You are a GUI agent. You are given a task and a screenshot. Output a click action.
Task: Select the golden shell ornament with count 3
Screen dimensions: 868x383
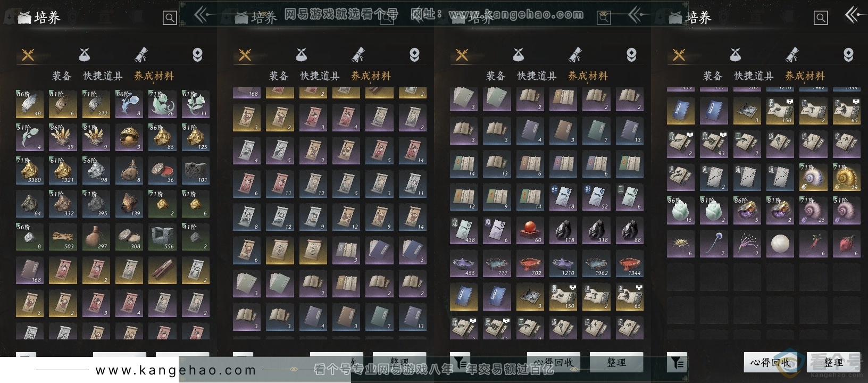point(129,138)
